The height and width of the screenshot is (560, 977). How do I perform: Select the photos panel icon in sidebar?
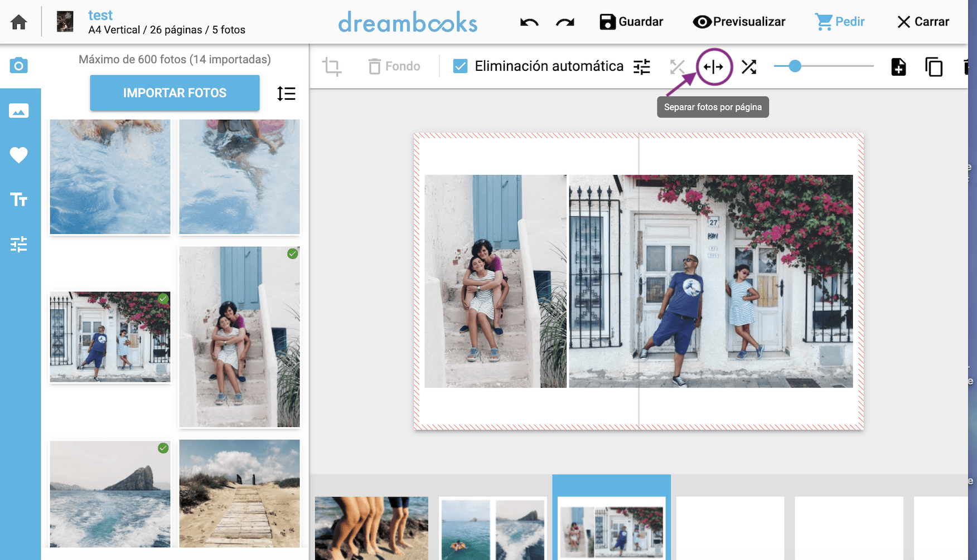point(19,110)
